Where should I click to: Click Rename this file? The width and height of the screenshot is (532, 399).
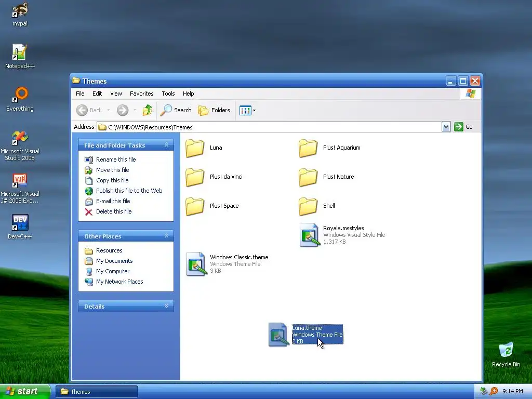click(x=116, y=159)
